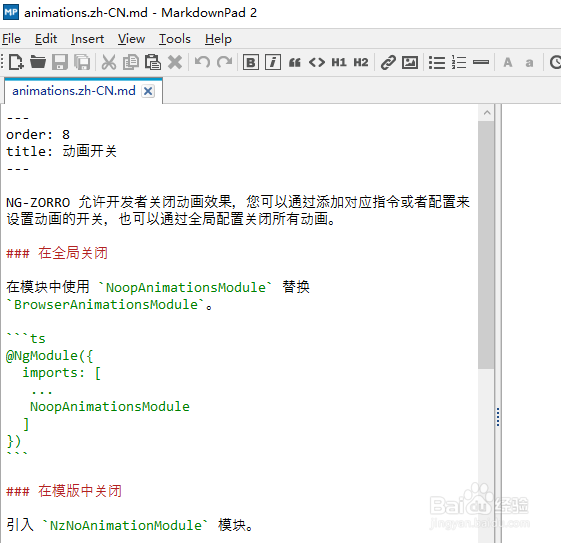Click the '`NzNoAnimationModule`' text

click(125, 525)
